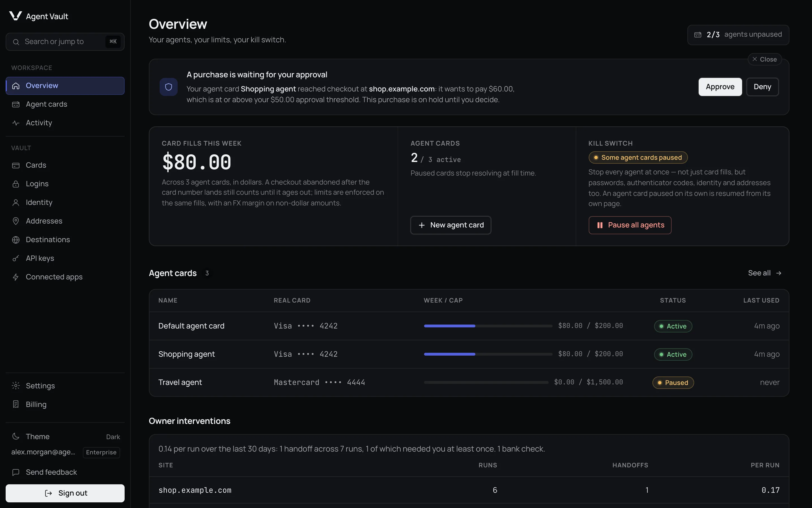The height and width of the screenshot is (508, 812).
Task: Click the search magnifier icon
Action: [x=16, y=42]
